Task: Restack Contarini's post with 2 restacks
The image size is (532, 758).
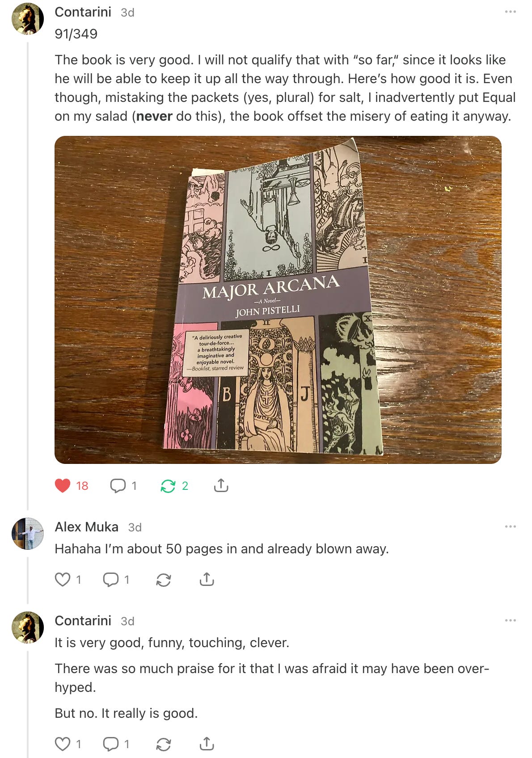Action: click(168, 486)
